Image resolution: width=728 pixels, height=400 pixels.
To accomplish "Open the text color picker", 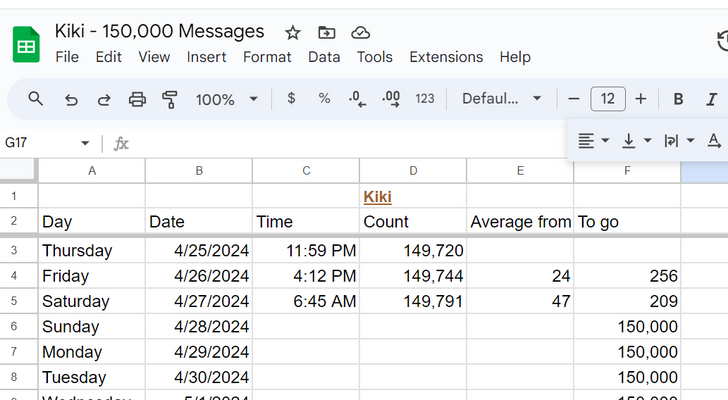I will 714,141.
